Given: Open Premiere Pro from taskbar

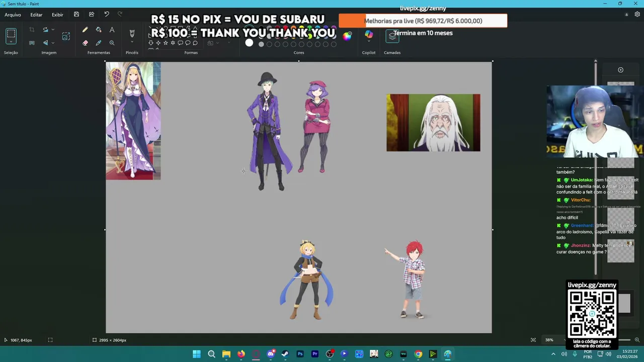Looking at the screenshot, I should click(x=315, y=354).
